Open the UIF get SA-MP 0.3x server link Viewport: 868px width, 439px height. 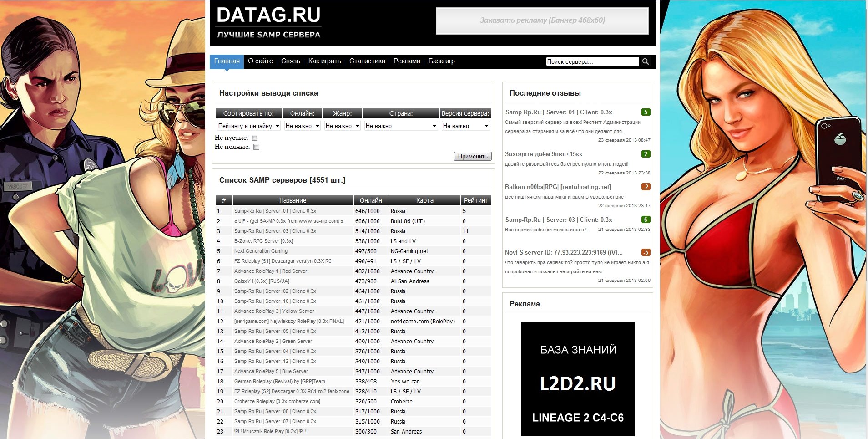click(x=289, y=221)
